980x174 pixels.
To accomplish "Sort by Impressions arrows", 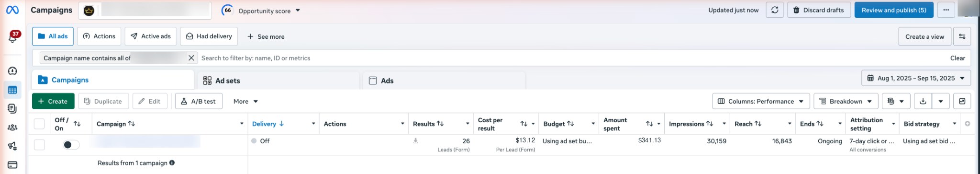I will [x=710, y=124].
